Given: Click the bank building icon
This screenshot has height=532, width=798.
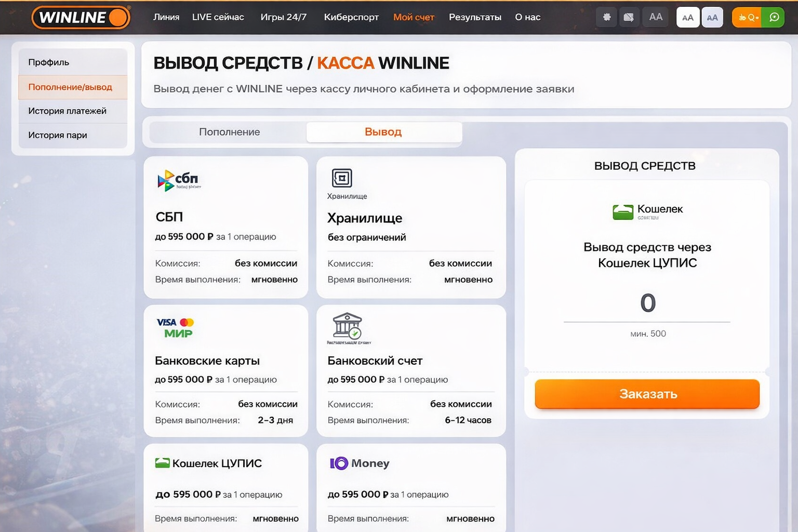Looking at the screenshot, I should pos(348,326).
